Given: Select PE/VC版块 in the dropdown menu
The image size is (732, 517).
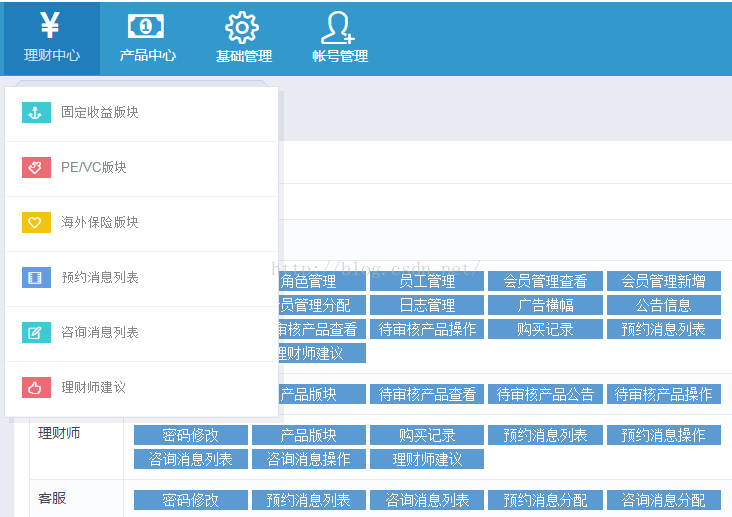Looking at the screenshot, I should [141, 168].
